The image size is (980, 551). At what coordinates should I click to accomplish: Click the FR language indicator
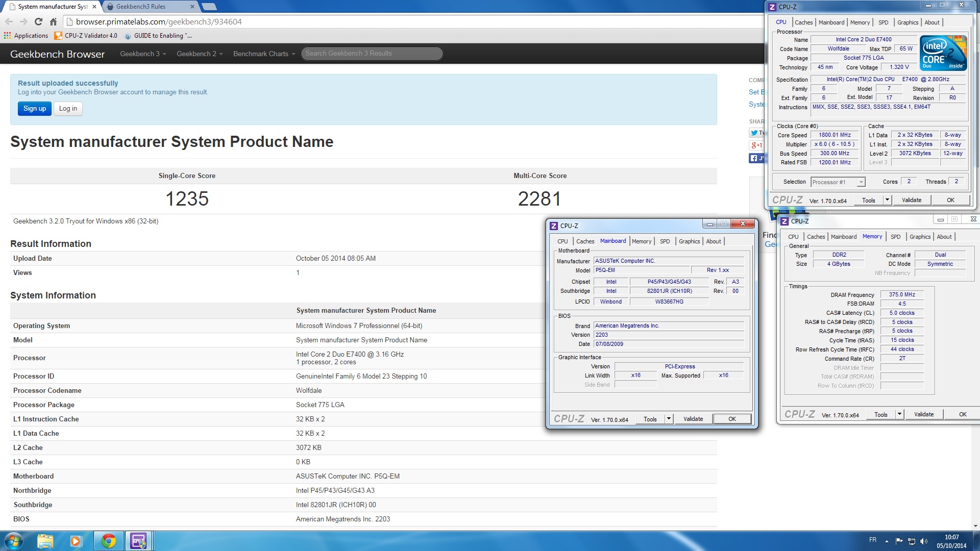[x=873, y=540]
